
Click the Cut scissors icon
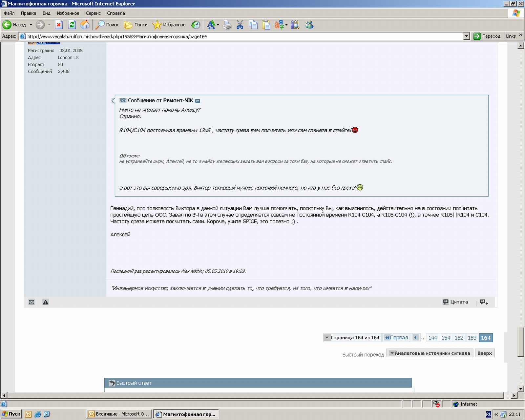(240, 25)
